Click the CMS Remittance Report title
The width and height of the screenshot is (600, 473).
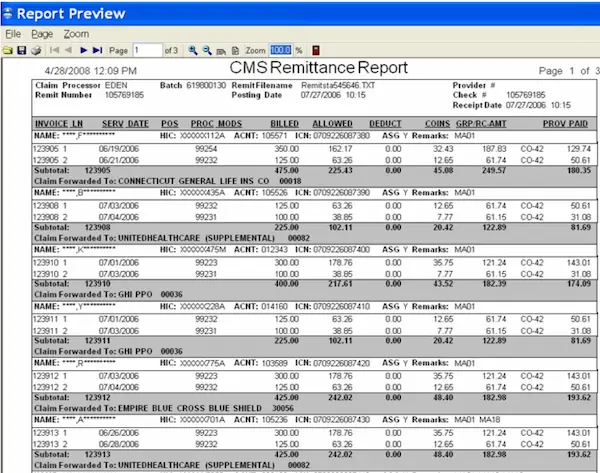[318, 68]
